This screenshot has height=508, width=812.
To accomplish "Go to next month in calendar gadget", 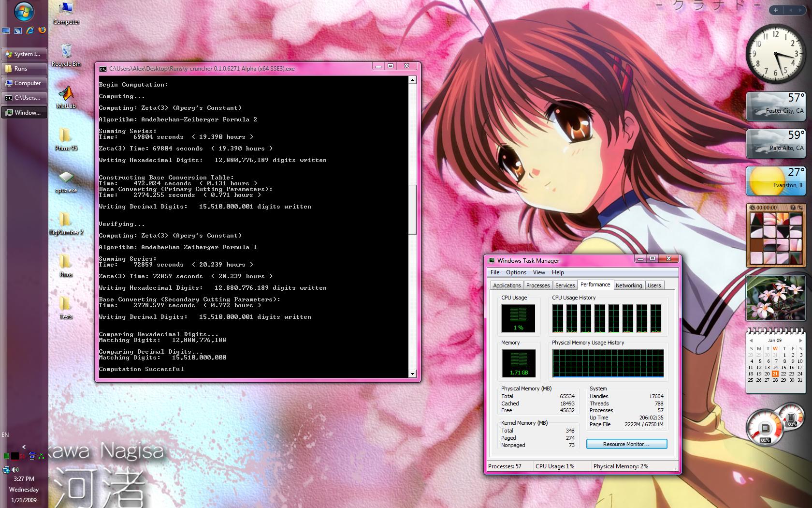I will (x=800, y=341).
